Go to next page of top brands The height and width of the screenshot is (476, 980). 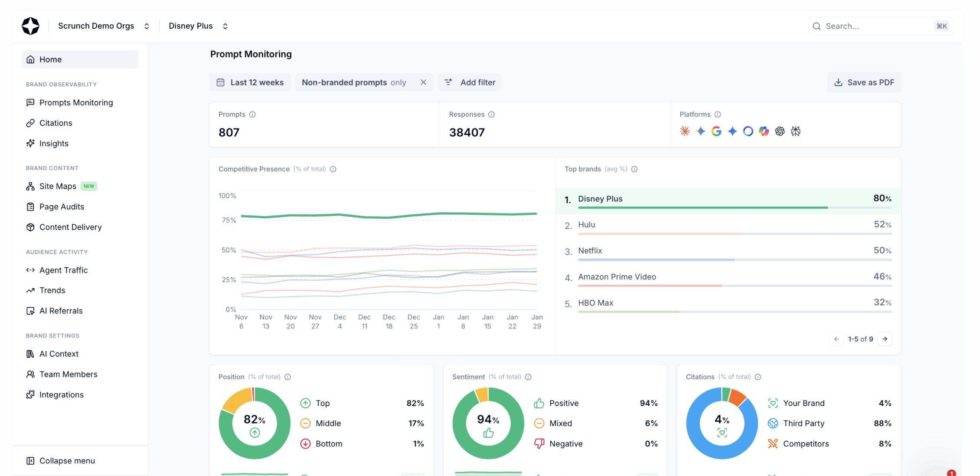tap(885, 339)
